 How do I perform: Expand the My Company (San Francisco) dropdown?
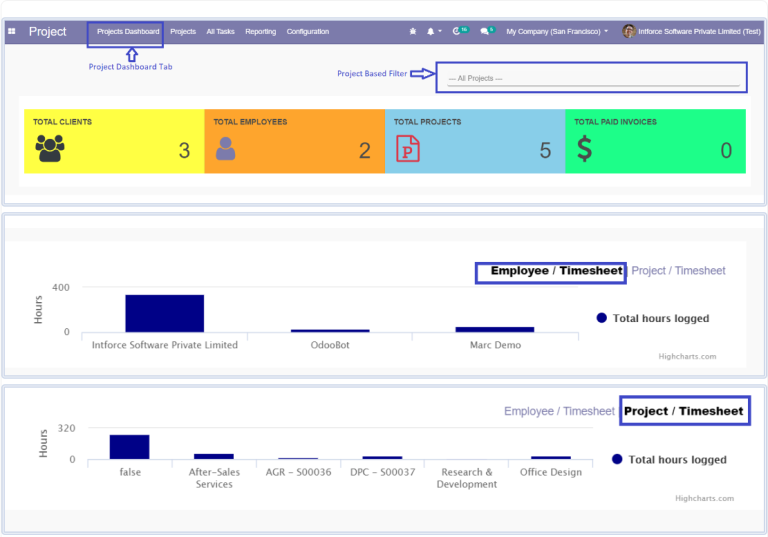click(557, 31)
